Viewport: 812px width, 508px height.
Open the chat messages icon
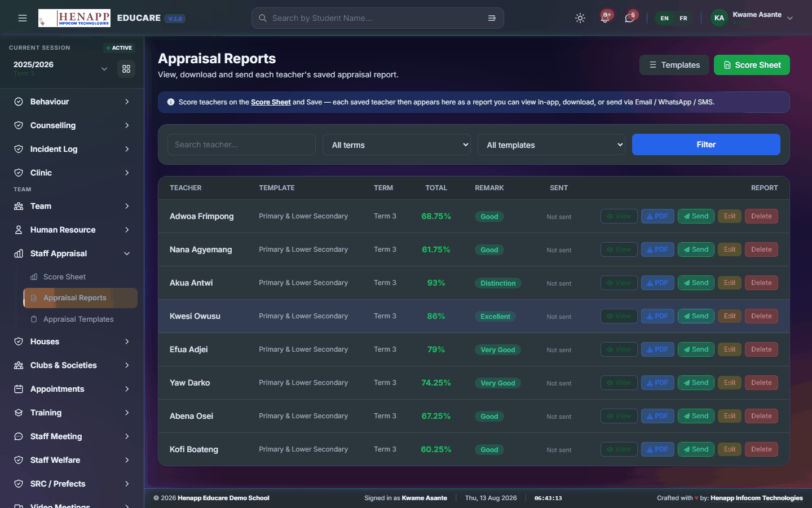630,18
